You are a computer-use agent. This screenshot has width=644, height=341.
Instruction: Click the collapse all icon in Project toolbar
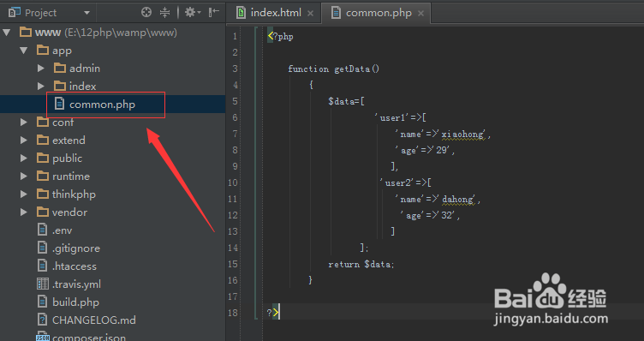[164, 12]
